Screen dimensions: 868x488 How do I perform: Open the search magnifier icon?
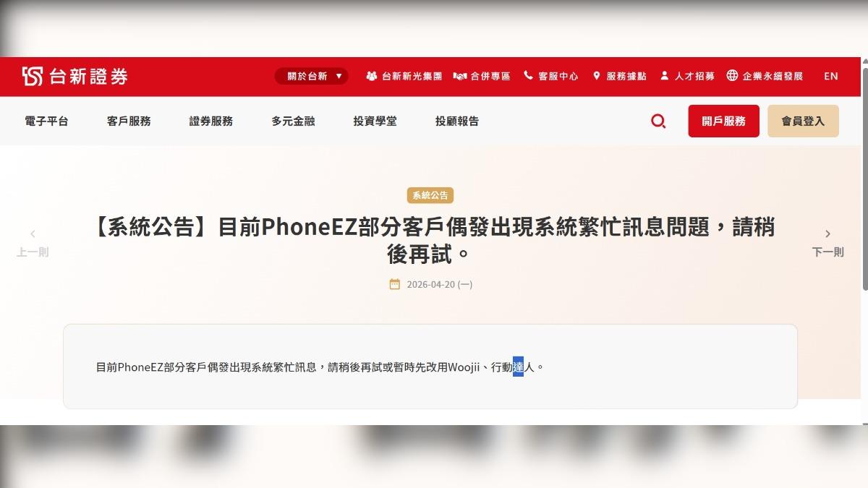click(x=658, y=121)
